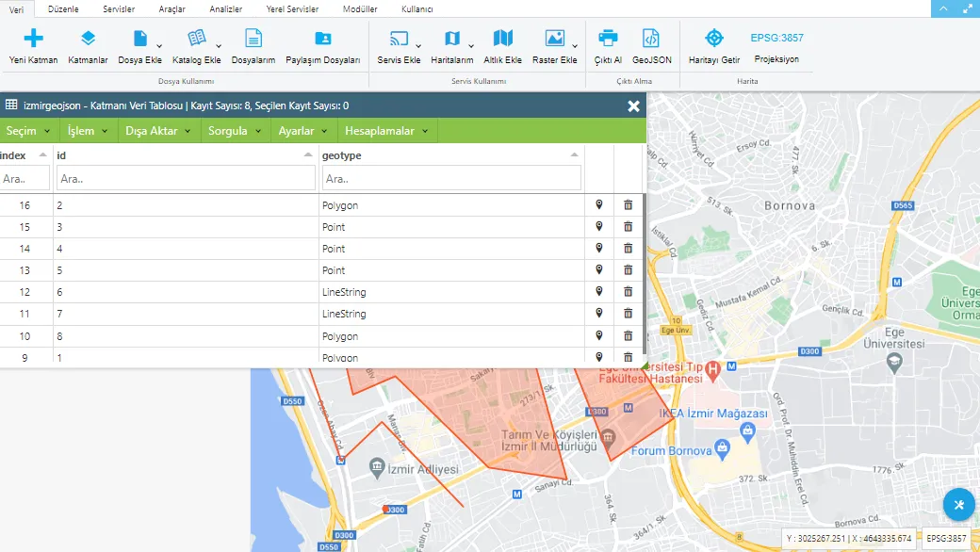This screenshot has height=552, width=980.
Task: Open the Katmanlar layers icon
Action: coord(89,38)
